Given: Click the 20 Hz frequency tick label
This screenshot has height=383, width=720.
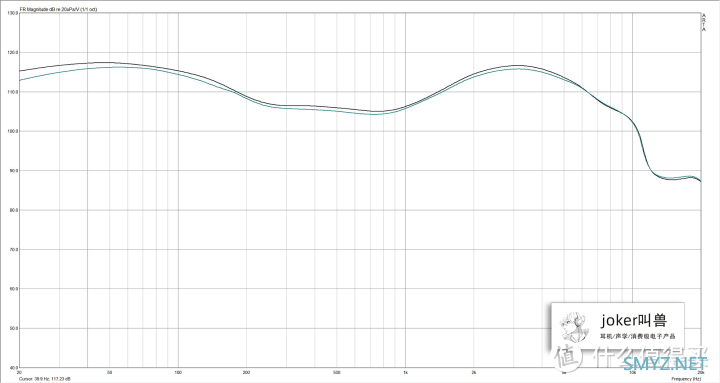Looking at the screenshot, I should pos(19,372).
